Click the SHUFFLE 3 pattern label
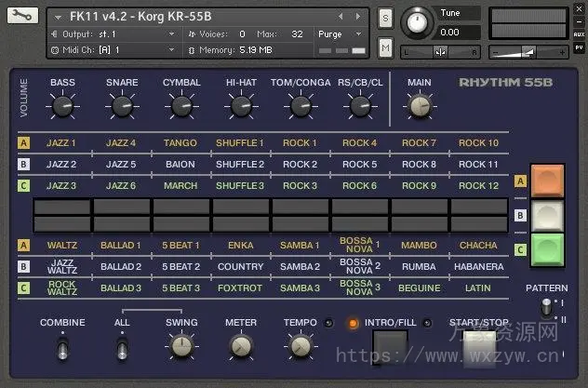Screen dimensions: 588x388 240,185
